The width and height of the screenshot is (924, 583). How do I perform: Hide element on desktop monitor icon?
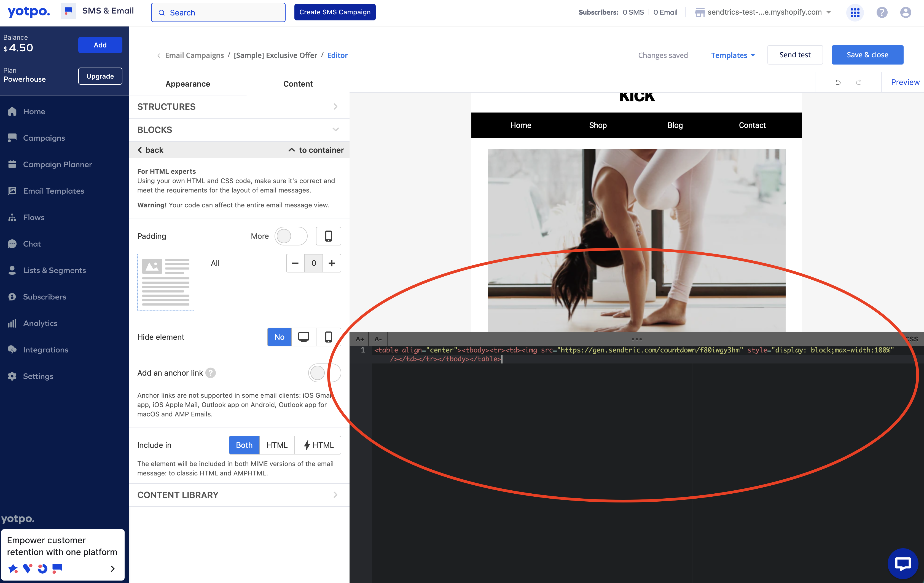(303, 337)
